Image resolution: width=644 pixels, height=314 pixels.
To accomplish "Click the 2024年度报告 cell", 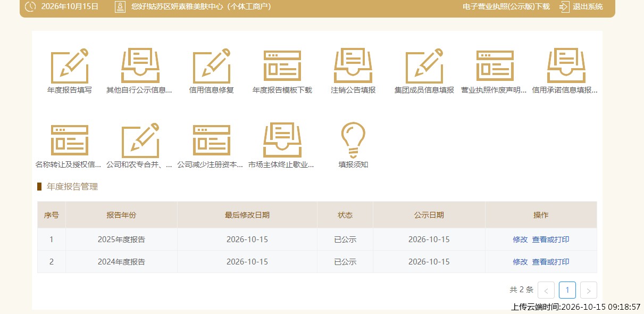I will tap(121, 262).
